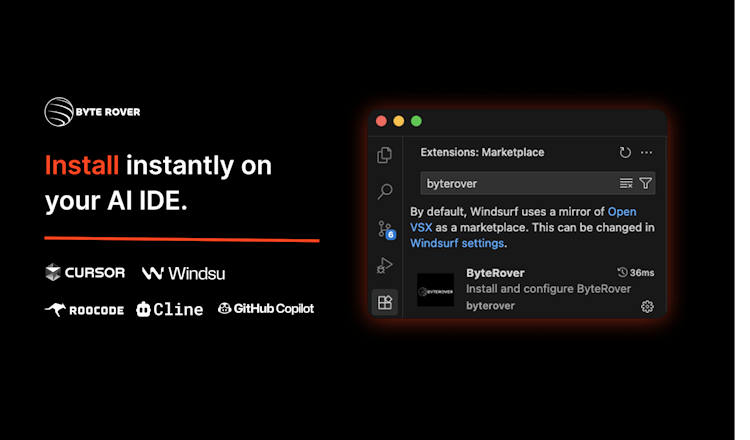Open the Explorer files icon in sidebar
The height and width of the screenshot is (440, 750).
point(385,155)
